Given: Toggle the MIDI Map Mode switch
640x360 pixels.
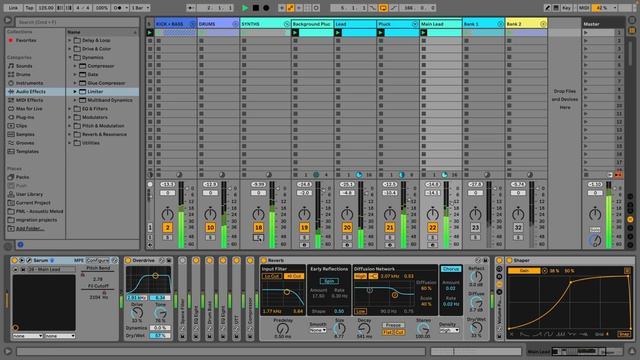Looking at the screenshot, I should point(584,8).
